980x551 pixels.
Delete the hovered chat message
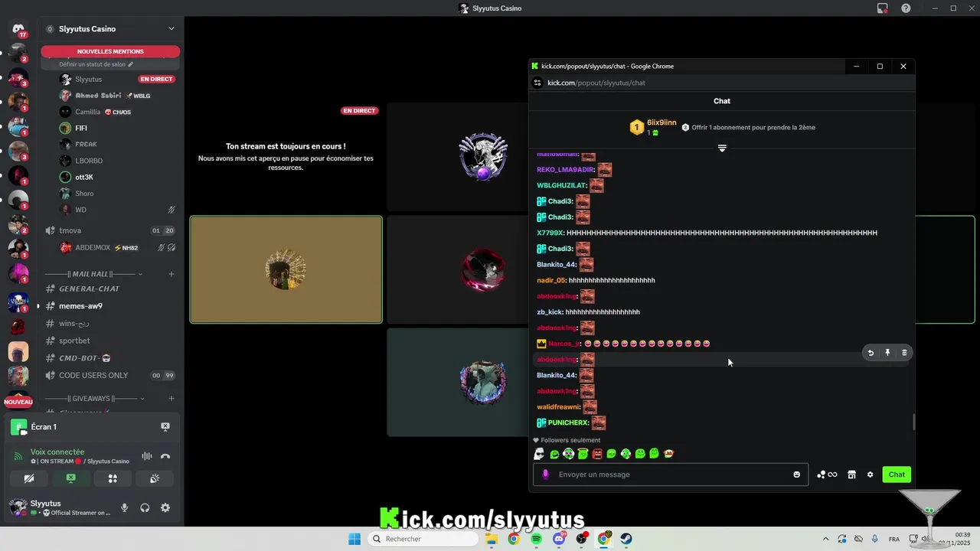click(x=904, y=353)
